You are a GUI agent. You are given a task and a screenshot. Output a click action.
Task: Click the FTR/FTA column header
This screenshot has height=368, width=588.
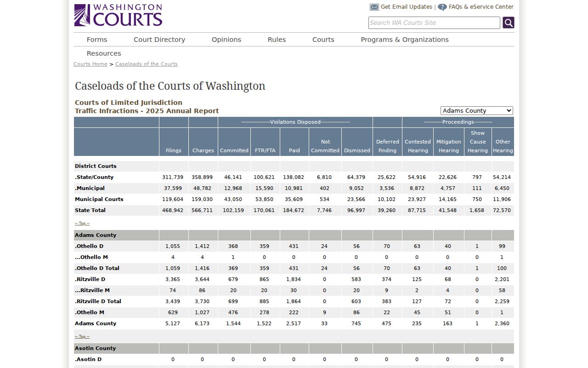[x=265, y=150]
